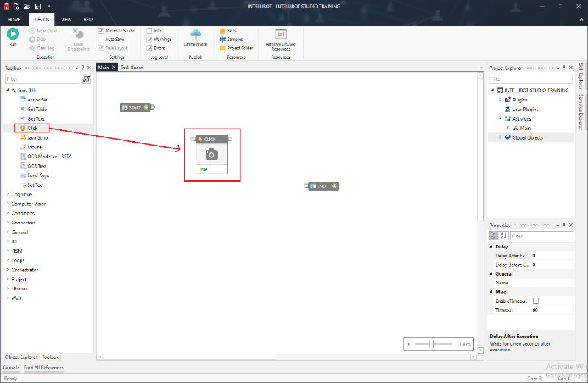588x383 pixels.
Task: Switch to the VIEW ribbon tab
Action: point(66,19)
